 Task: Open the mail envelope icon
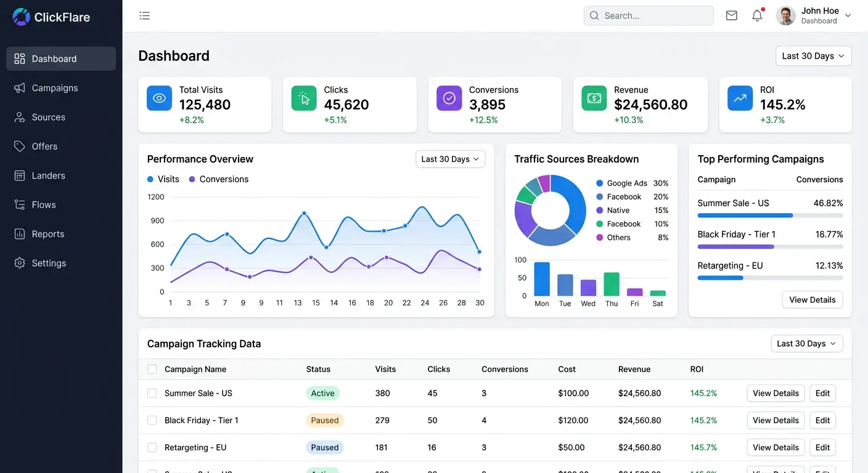point(731,15)
